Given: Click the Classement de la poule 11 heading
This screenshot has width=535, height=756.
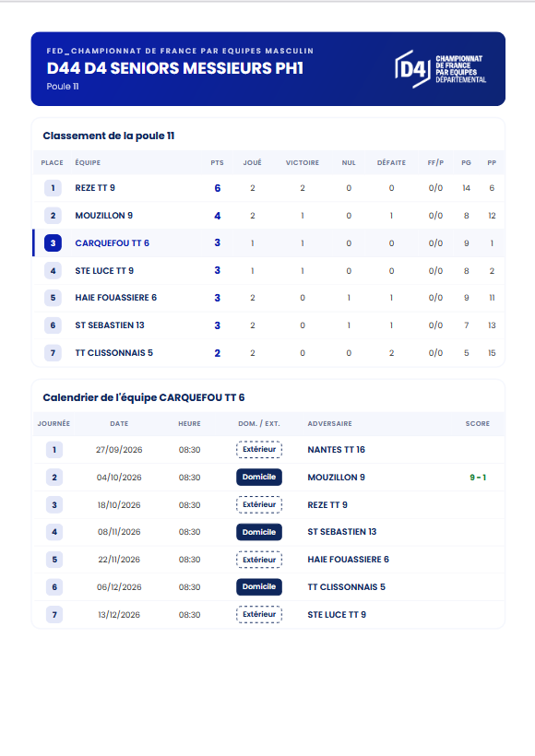Looking at the screenshot, I should pyautogui.click(x=109, y=136).
